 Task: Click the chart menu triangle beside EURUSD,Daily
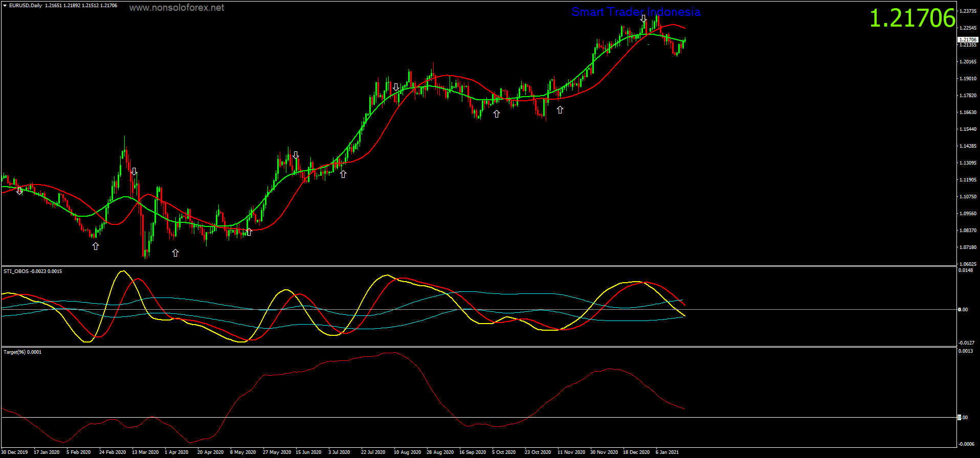point(5,6)
